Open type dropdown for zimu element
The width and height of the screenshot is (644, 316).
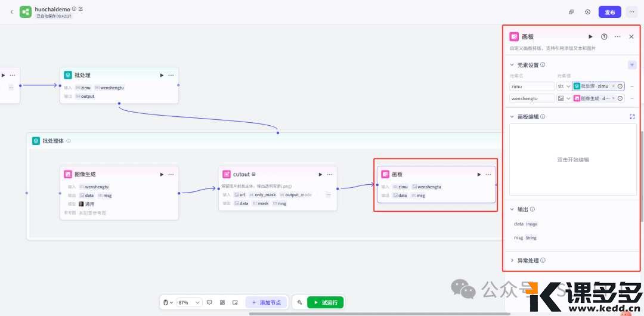tap(563, 86)
